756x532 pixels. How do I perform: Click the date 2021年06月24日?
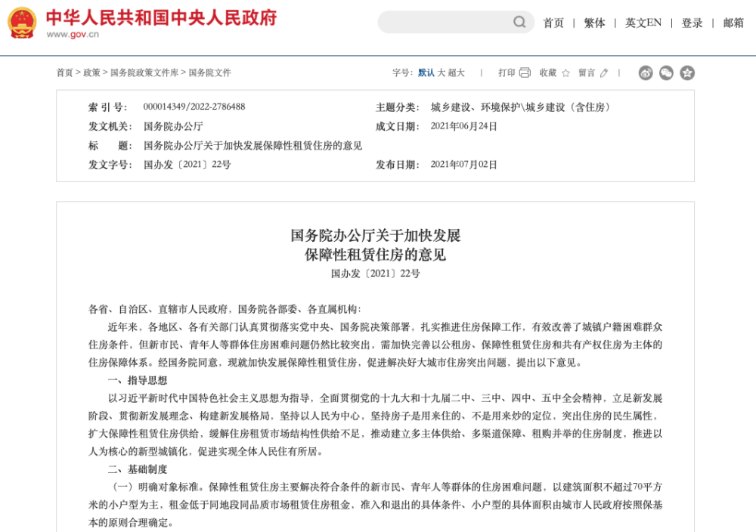pos(464,127)
